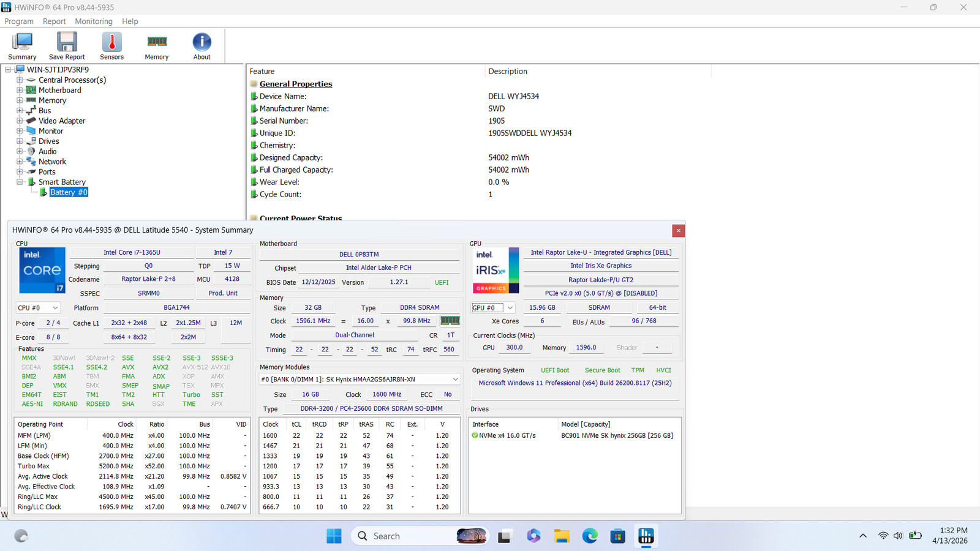Image resolution: width=980 pixels, height=551 pixels.
Task: Click the green memory chip icon beside 99.8 MHz
Action: [450, 320]
